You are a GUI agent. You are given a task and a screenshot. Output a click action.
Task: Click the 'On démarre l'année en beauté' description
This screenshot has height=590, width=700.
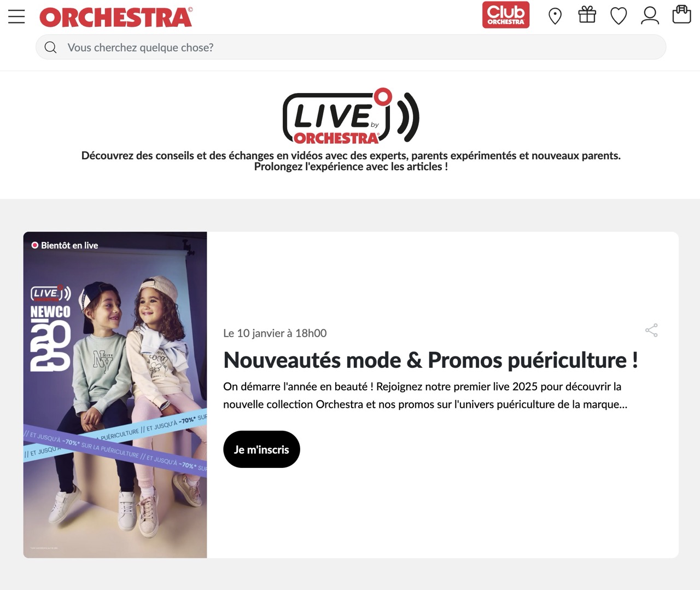point(425,395)
